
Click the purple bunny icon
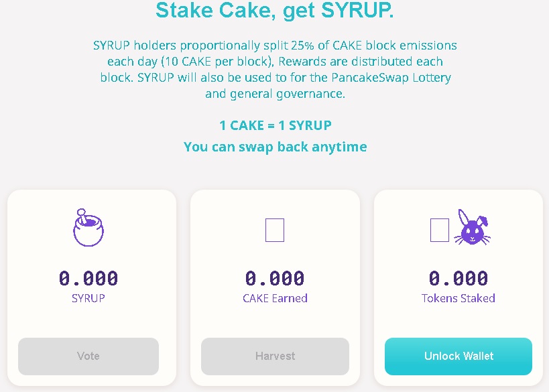click(x=473, y=227)
